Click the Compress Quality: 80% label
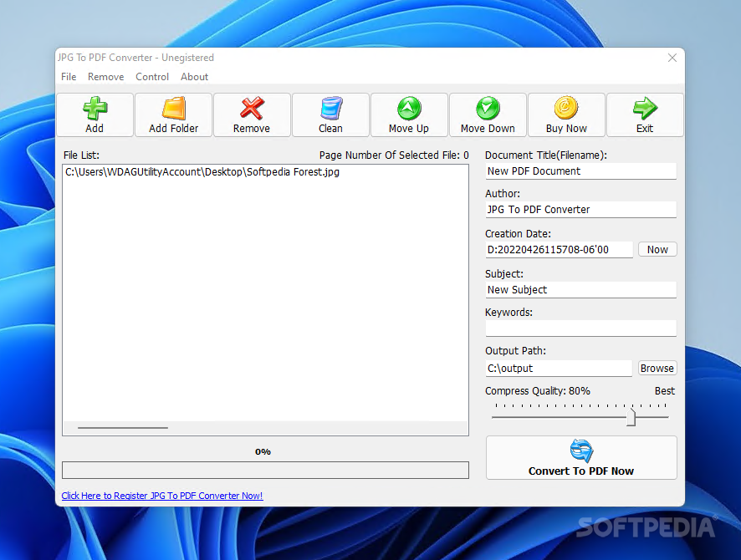Viewport: 741px width, 560px height. coord(537,391)
